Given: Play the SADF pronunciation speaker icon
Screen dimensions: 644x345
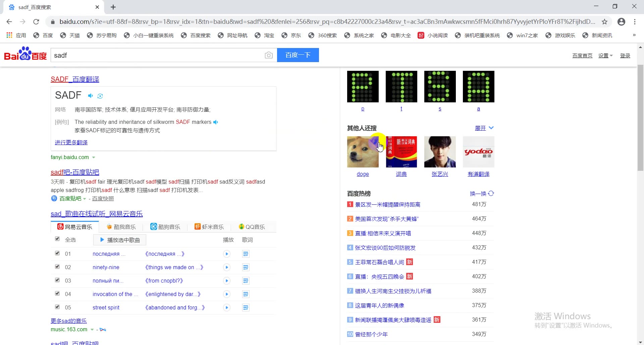Looking at the screenshot, I should tap(90, 96).
